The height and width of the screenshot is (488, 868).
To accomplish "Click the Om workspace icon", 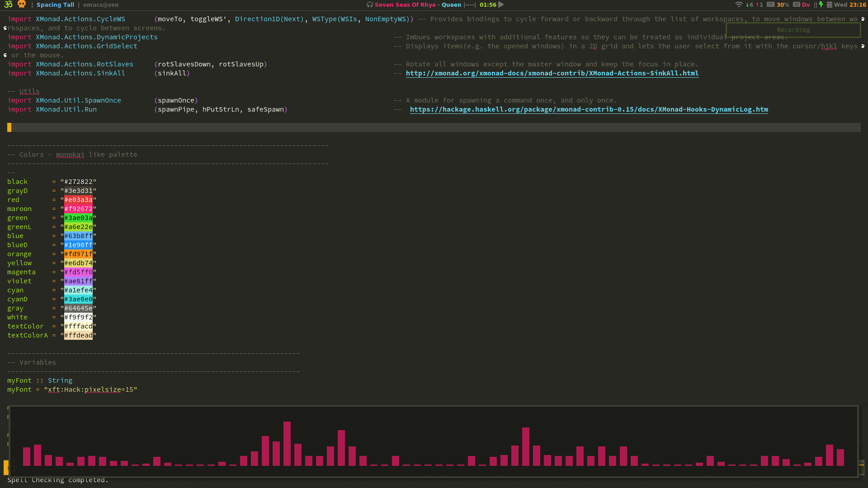I will (8, 5).
